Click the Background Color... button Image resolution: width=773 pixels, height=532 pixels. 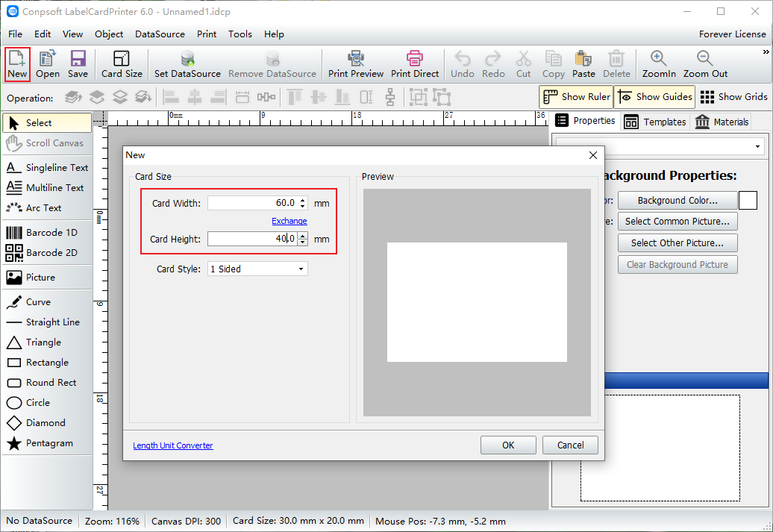coord(677,201)
